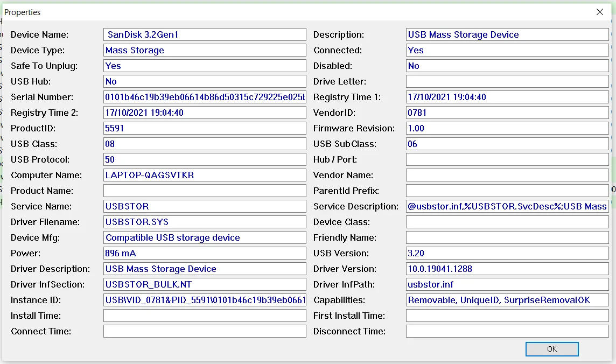Click the empty ParentId Prefix field
616x364 pixels.
507,191
